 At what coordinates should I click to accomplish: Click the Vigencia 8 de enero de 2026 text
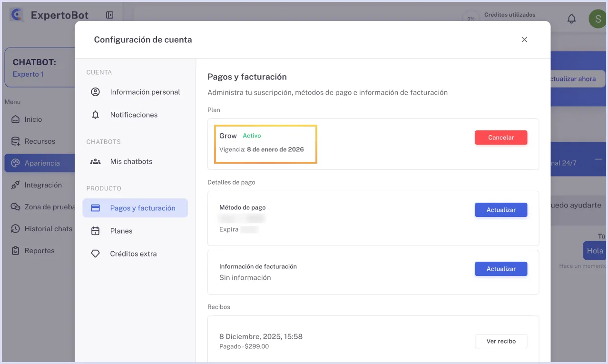[x=262, y=149]
